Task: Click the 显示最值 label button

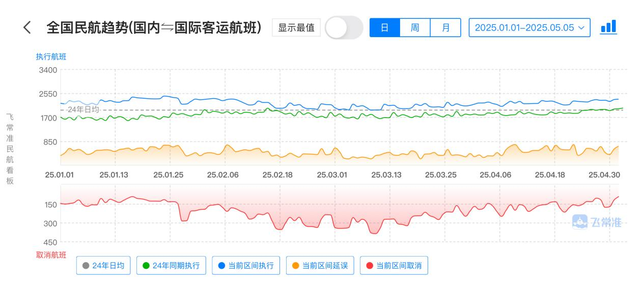Action: point(296,27)
